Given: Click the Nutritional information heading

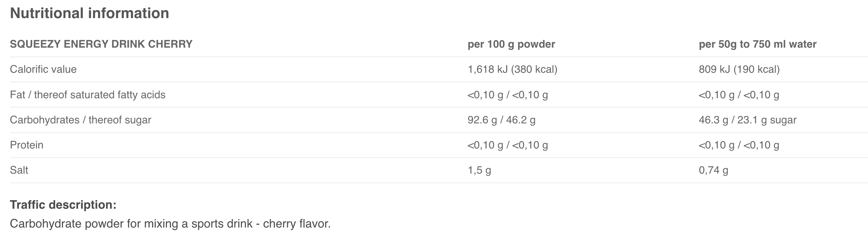Looking at the screenshot, I should click(90, 13).
